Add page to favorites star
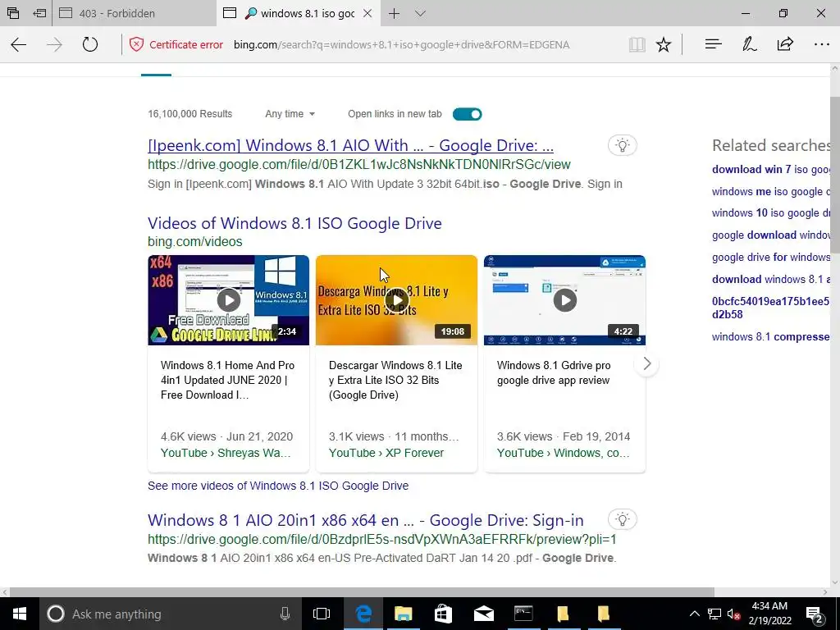 point(664,44)
